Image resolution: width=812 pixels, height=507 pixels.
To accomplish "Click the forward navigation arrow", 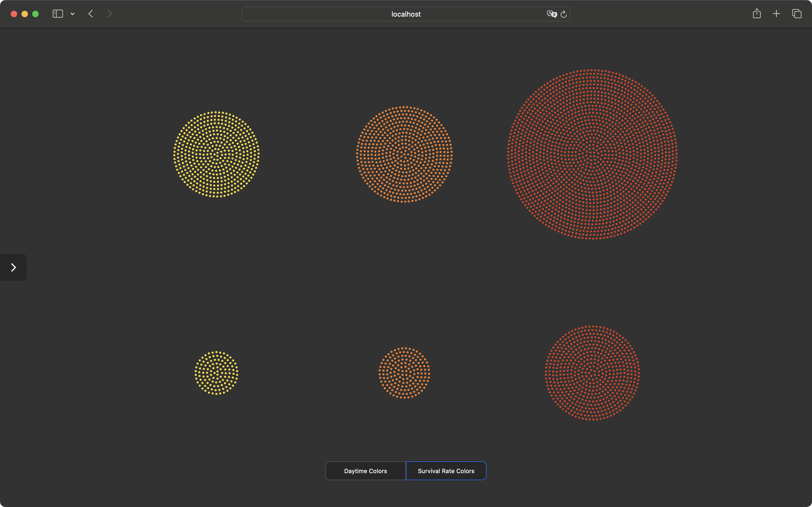I will pos(110,14).
